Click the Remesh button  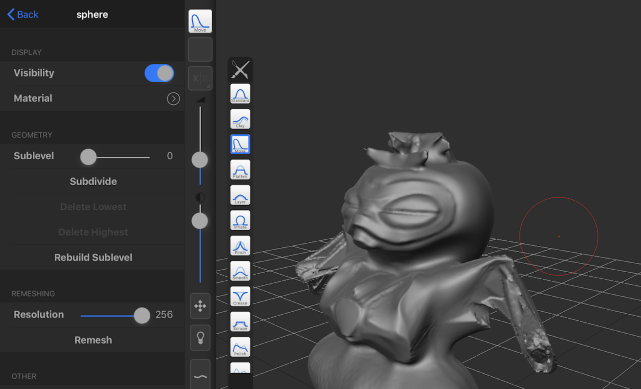point(93,340)
